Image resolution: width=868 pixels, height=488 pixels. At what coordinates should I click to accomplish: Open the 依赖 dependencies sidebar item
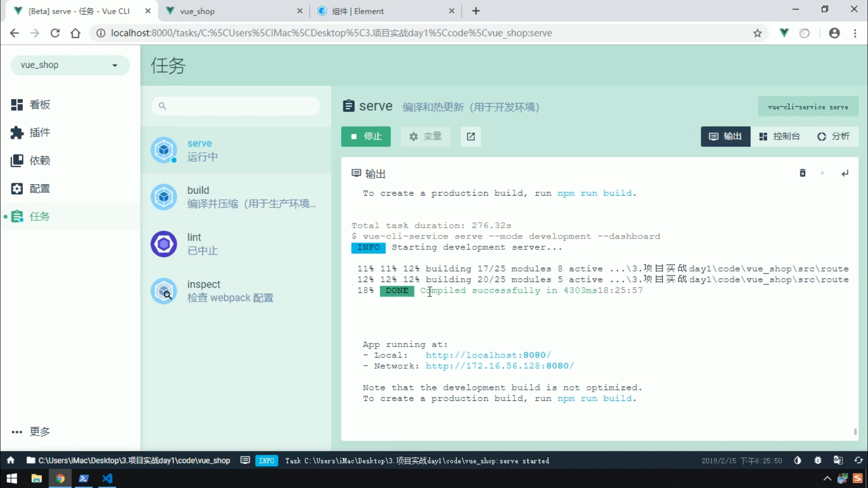70,161
